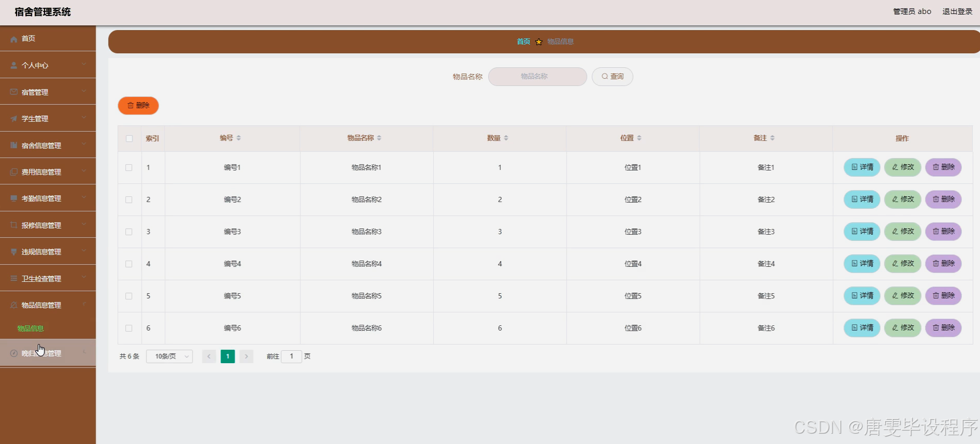Open 违规信息管理 in the sidebar
The width and height of the screenshot is (980, 444).
[48, 252]
